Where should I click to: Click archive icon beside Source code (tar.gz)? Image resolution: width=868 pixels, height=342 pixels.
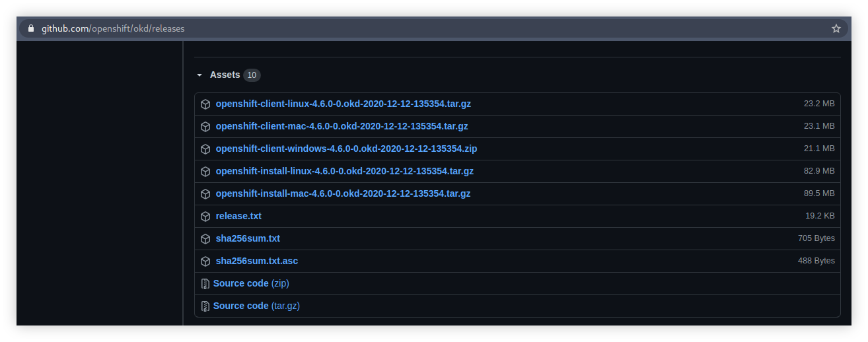coord(205,306)
